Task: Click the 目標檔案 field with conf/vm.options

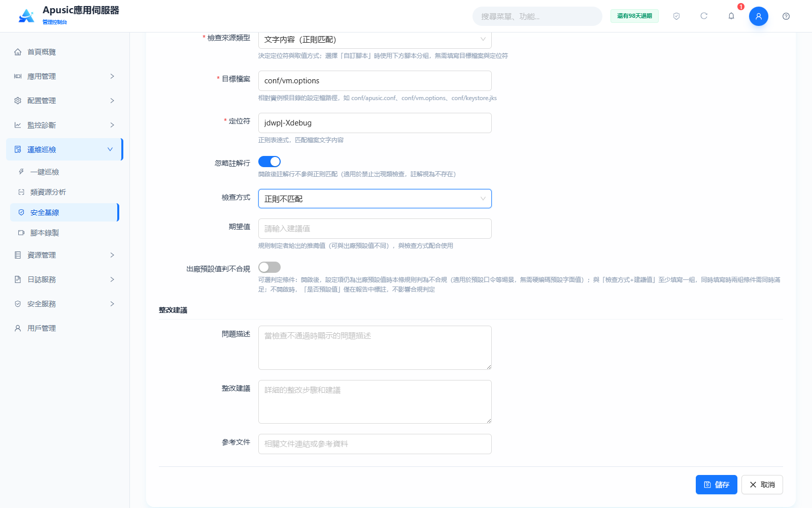Action: click(x=375, y=81)
